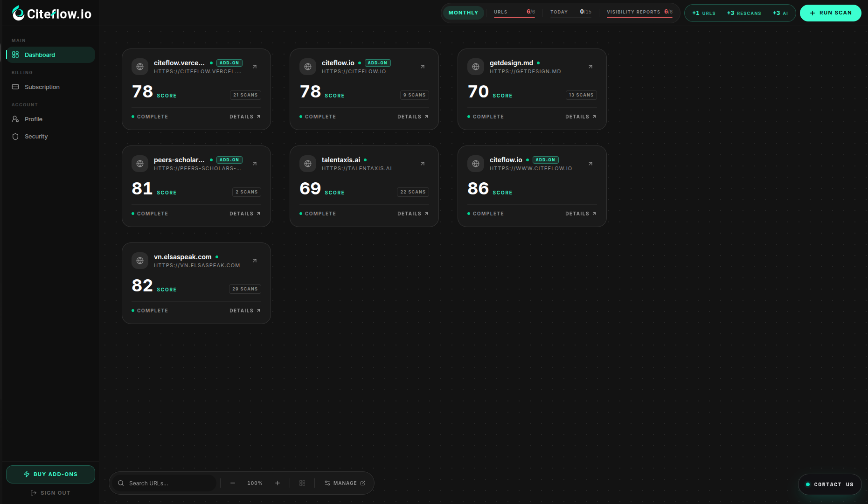This screenshot has width=868, height=504.
Task: Click globe icon on talentaxis.ai card
Action: coord(308,164)
